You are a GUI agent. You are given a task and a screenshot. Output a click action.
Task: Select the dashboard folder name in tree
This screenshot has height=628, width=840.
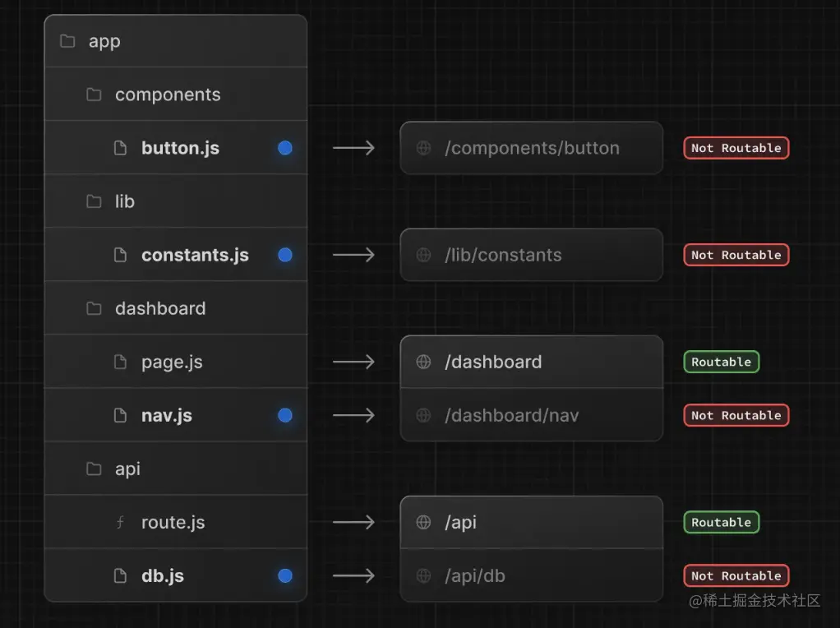pos(160,308)
